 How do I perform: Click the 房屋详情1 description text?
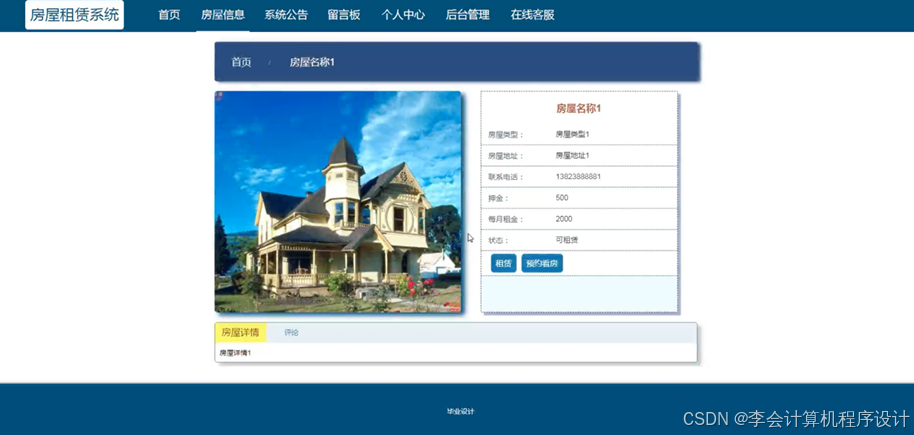(x=235, y=353)
